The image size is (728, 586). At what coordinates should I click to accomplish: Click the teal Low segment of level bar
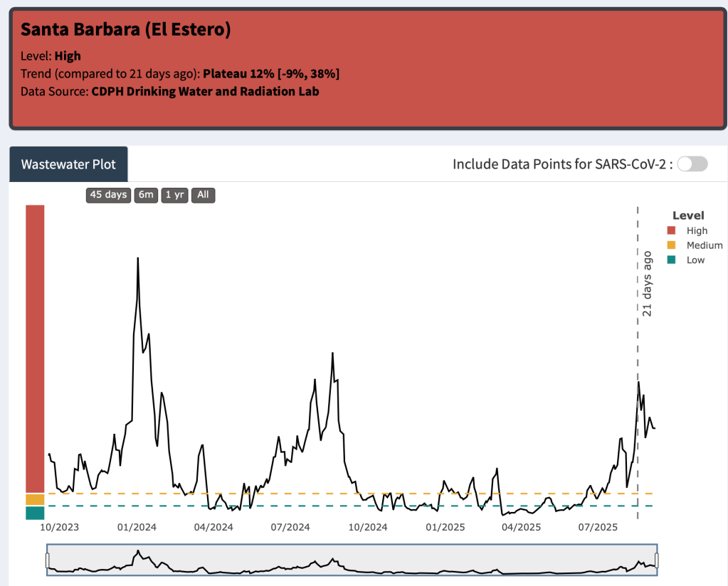35,513
